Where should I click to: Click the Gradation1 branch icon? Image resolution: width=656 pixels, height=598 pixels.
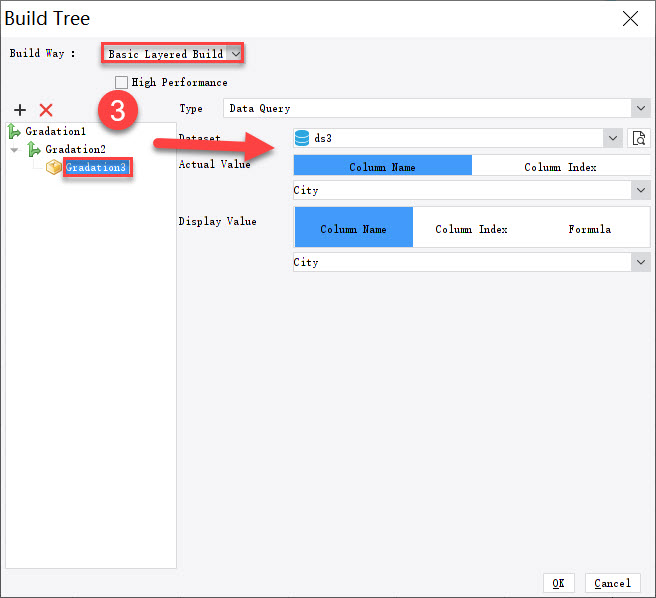point(14,131)
